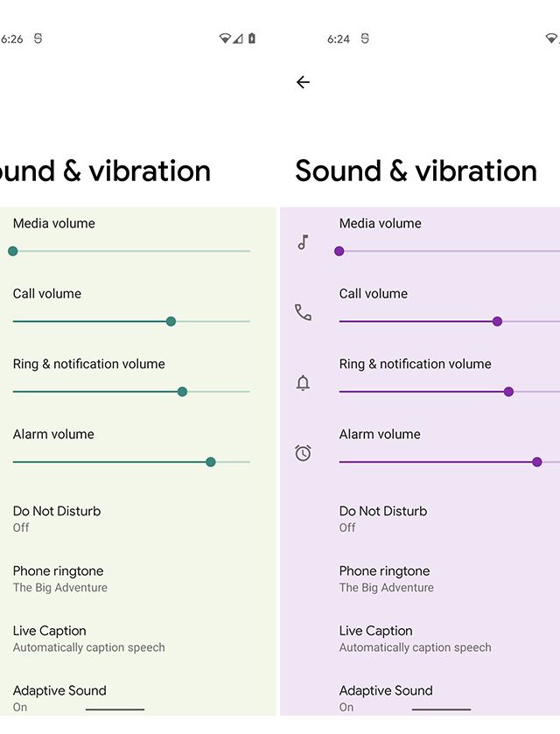
Task: Click purple Alarm volume slider handle
Action: click(537, 462)
